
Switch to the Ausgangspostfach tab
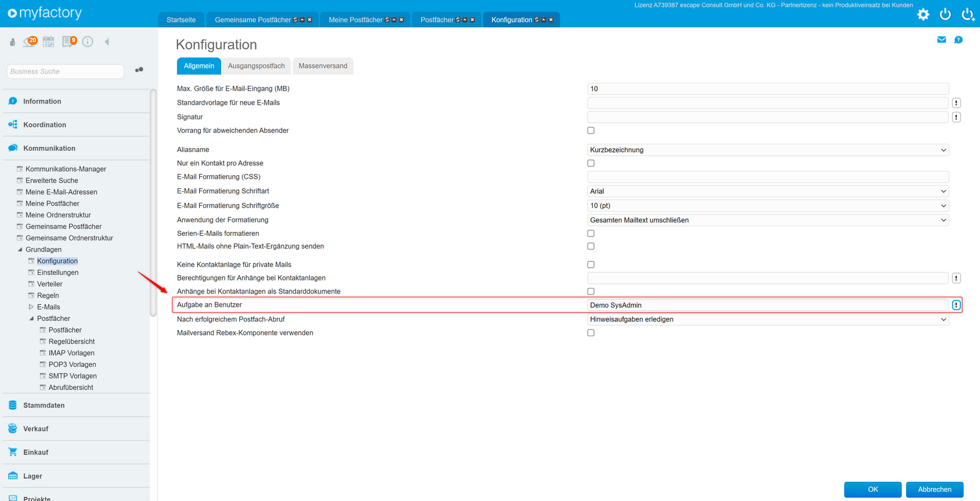[256, 66]
